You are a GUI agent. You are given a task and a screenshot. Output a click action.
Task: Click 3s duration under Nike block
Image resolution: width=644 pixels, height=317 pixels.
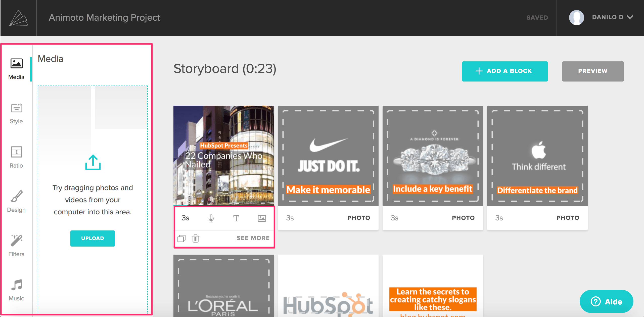290,218
